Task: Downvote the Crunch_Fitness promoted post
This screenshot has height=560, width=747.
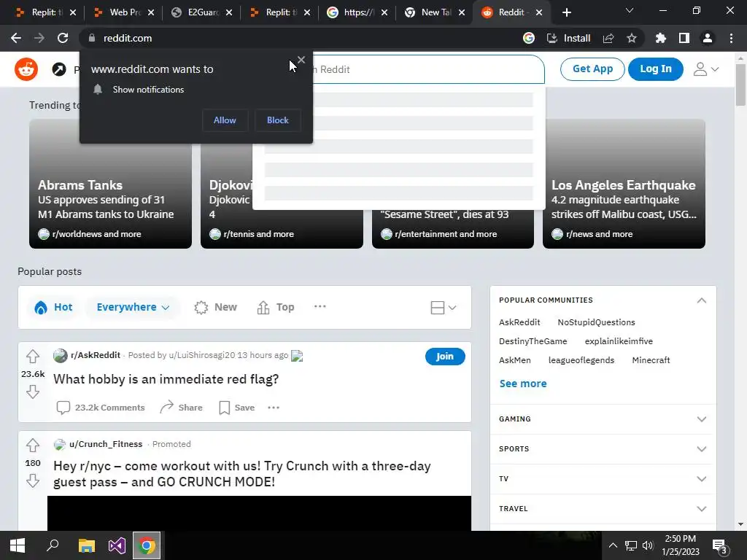Action: pos(32,481)
